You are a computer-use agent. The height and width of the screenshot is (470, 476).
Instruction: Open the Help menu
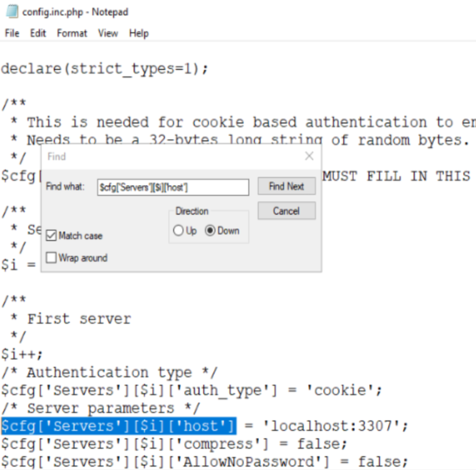pos(139,33)
